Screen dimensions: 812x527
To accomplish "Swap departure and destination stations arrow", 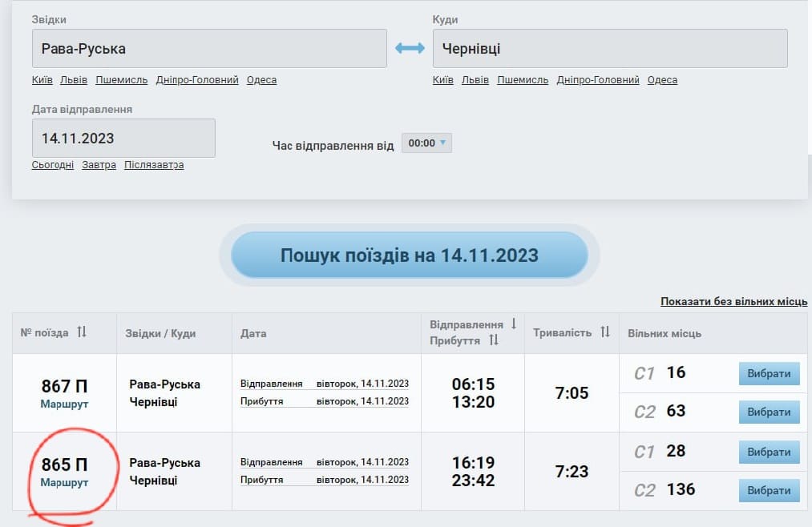I will click(410, 48).
